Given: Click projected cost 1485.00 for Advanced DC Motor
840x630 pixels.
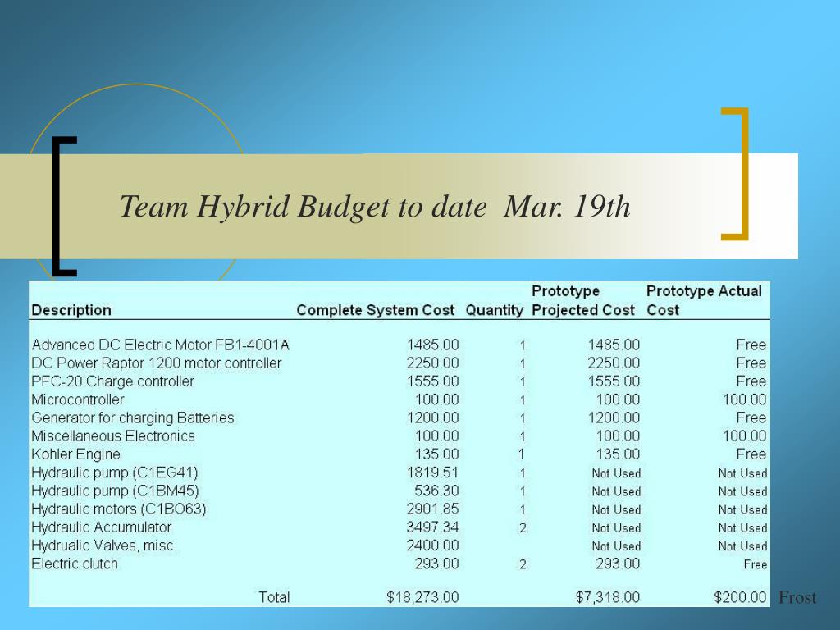Looking at the screenshot, I should point(614,345).
